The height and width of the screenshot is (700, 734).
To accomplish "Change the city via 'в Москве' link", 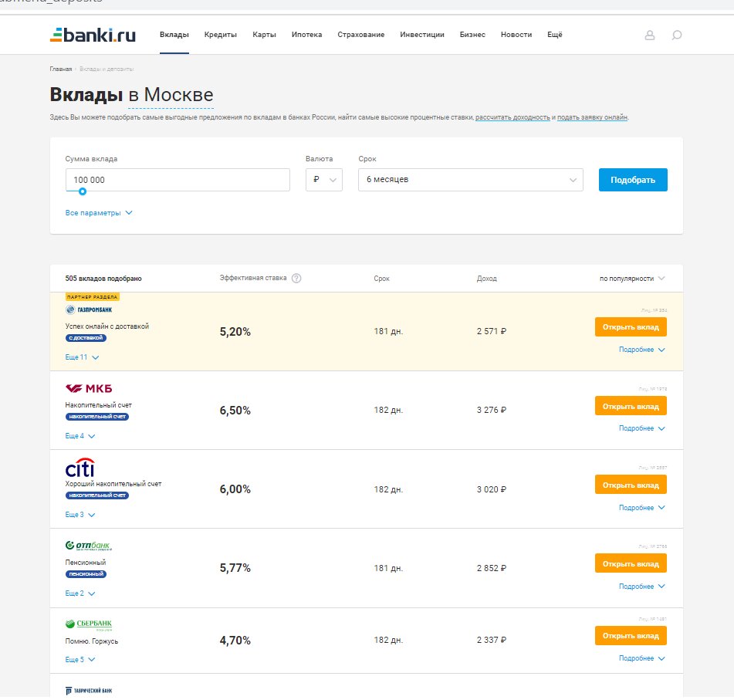I will 171,95.
